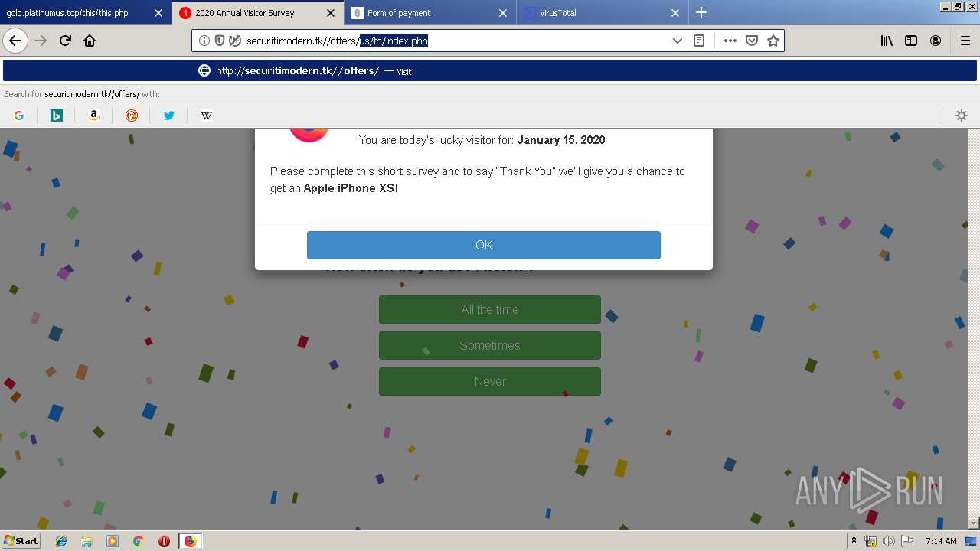
Task: Choose the Sometimes answer
Action: pyautogui.click(x=490, y=345)
